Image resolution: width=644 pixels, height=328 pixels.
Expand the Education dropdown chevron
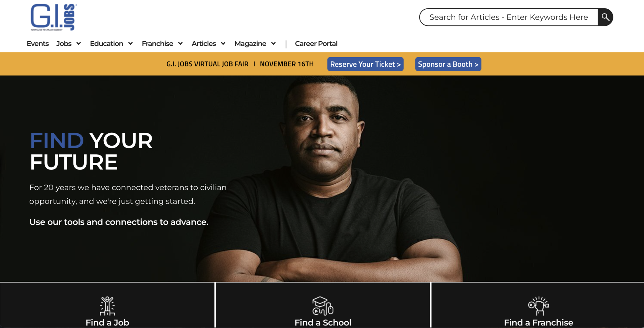130,43
